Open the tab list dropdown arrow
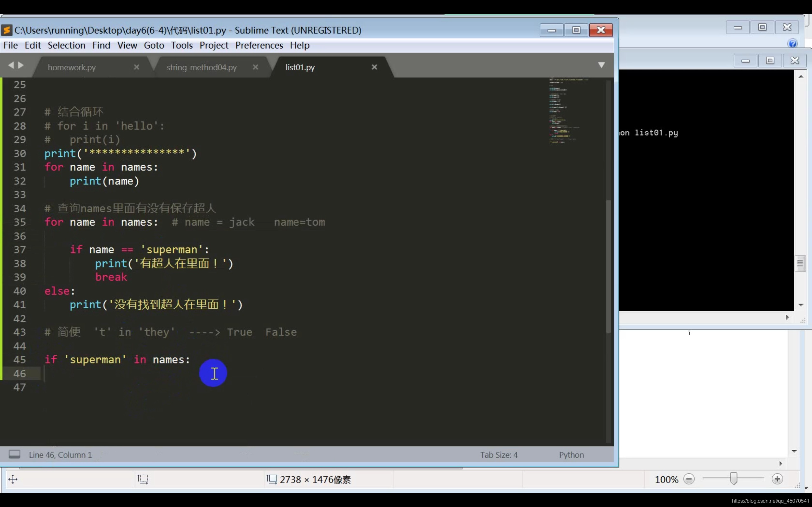Screen dimensions: 812x507 pyautogui.click(x=601, y=65)
